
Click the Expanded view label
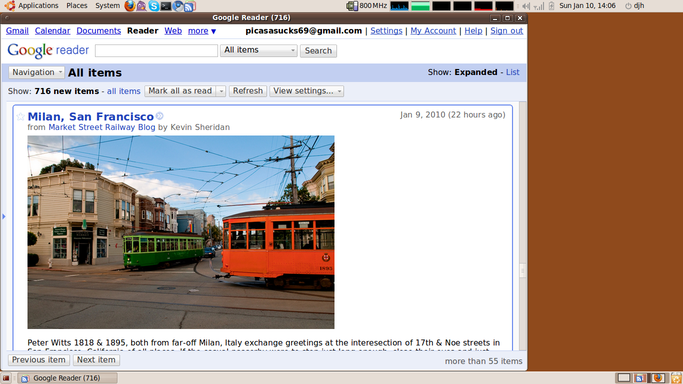point(476,72)
